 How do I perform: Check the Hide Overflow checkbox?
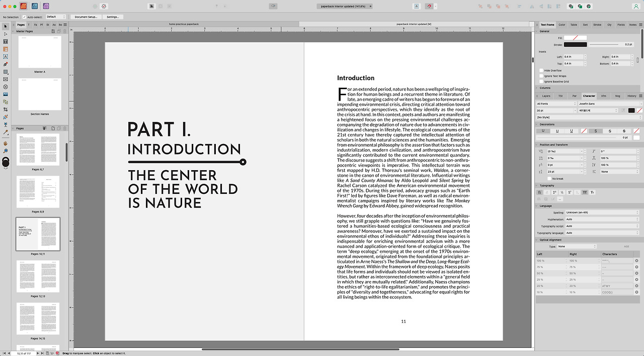point(542,70)
